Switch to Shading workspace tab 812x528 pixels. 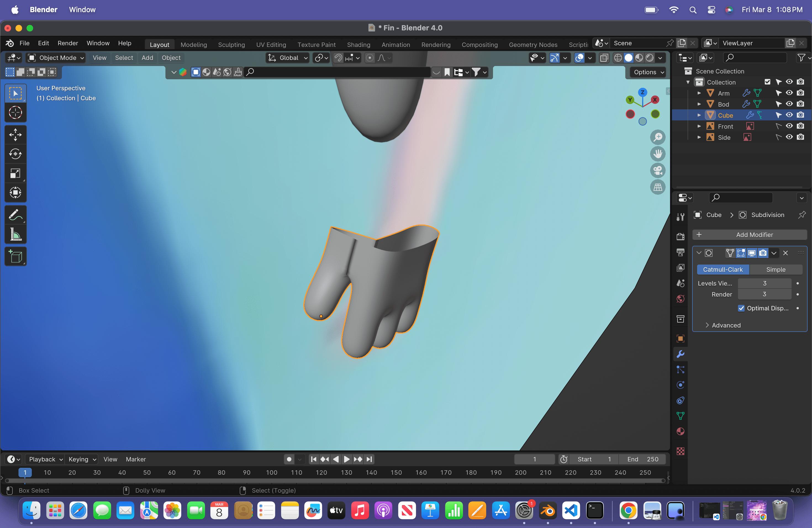pos(358,45)
